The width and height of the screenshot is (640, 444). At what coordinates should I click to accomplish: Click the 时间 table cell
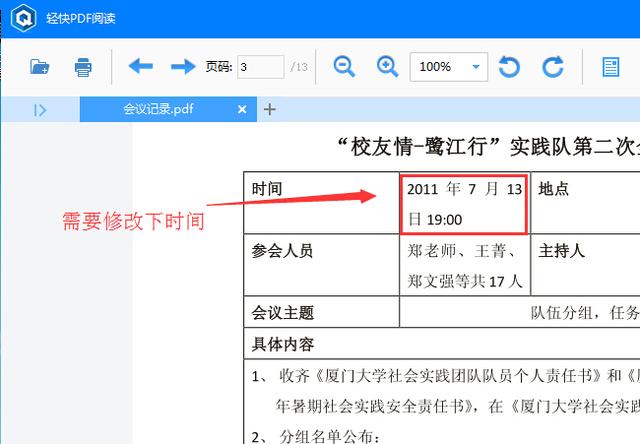point(321,203)
